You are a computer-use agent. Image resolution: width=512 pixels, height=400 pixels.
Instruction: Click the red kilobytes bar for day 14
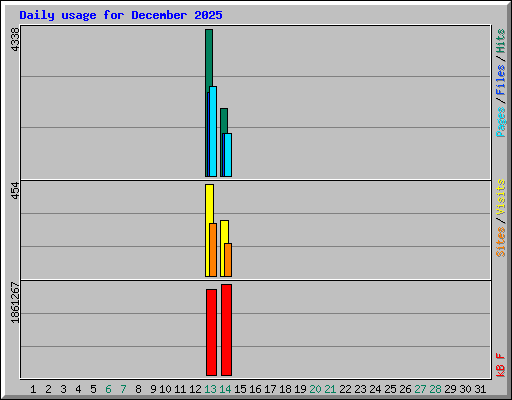[x=226, y=330]
